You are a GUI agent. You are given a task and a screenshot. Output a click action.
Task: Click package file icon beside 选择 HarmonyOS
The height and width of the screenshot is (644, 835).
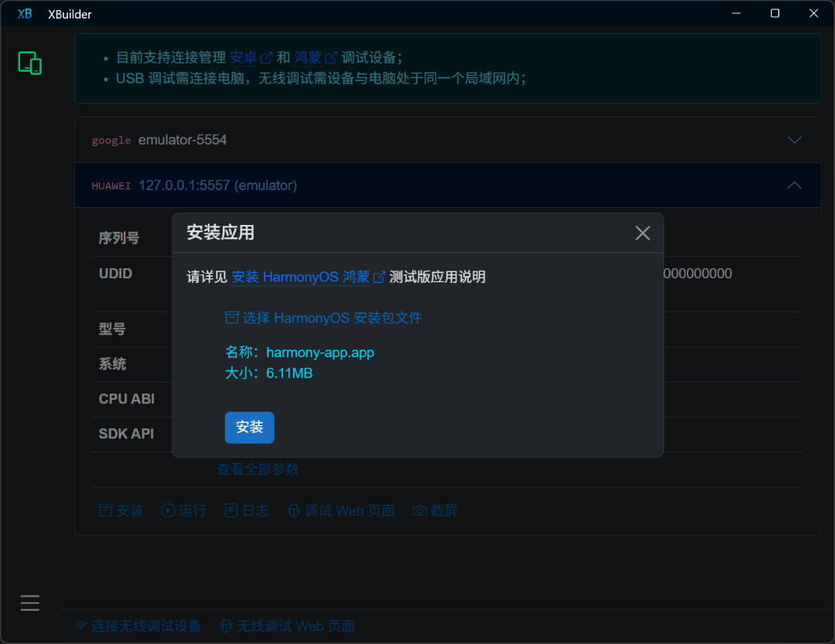[x=232, y=318]
